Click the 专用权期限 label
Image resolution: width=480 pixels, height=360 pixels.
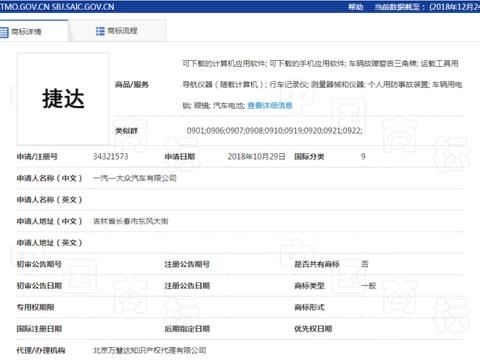35,307
